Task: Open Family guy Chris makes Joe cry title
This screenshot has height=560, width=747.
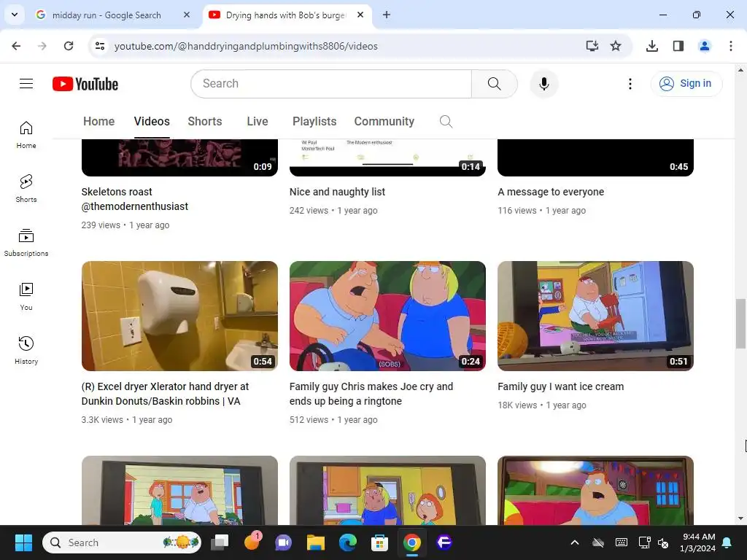Action: click(371, 394)
